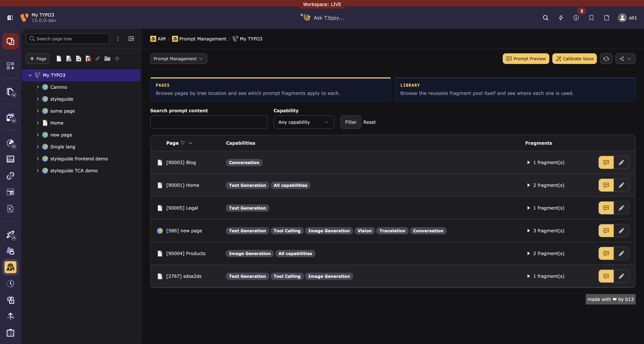644x344 pixels.
Task: Edit the Legal row with pencil
Action: coord(621,208)
